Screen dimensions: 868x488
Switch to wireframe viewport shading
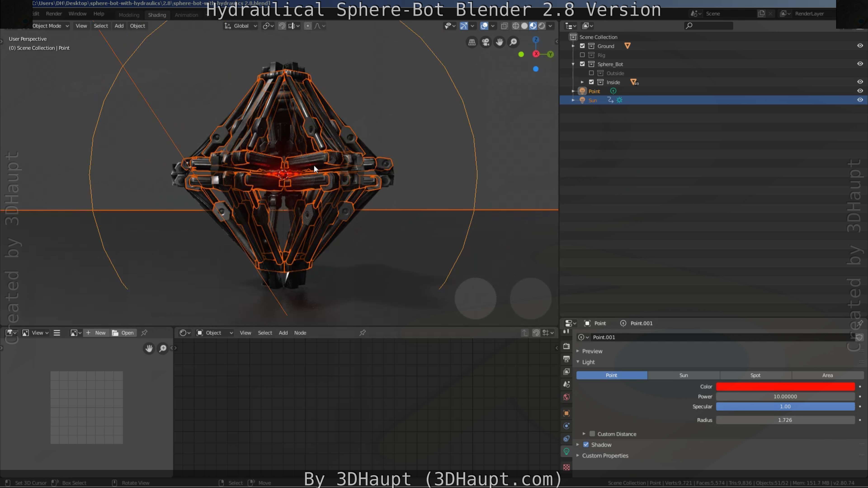click(x=516, y=26)
